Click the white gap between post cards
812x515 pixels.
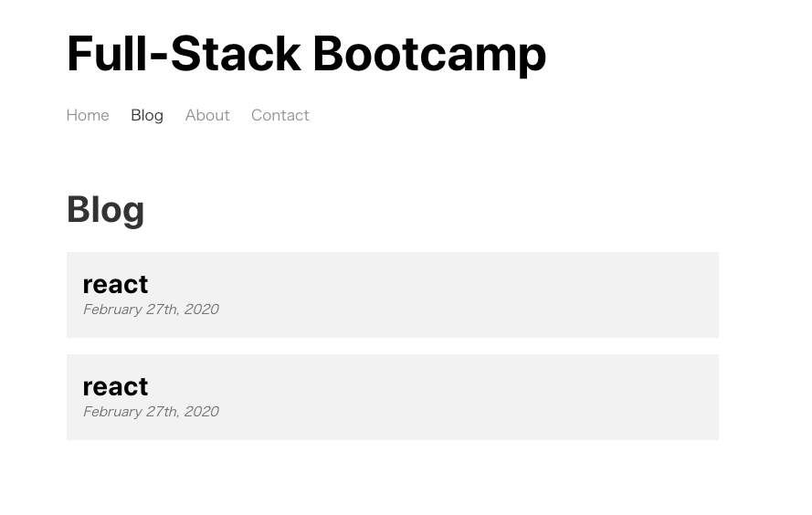393,346
